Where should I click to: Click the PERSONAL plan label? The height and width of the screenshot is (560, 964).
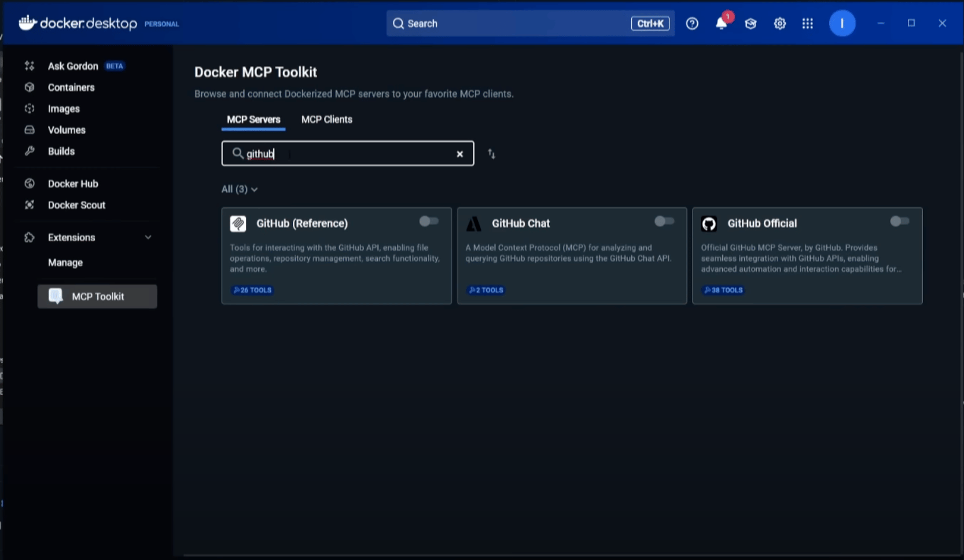point(161,24)
